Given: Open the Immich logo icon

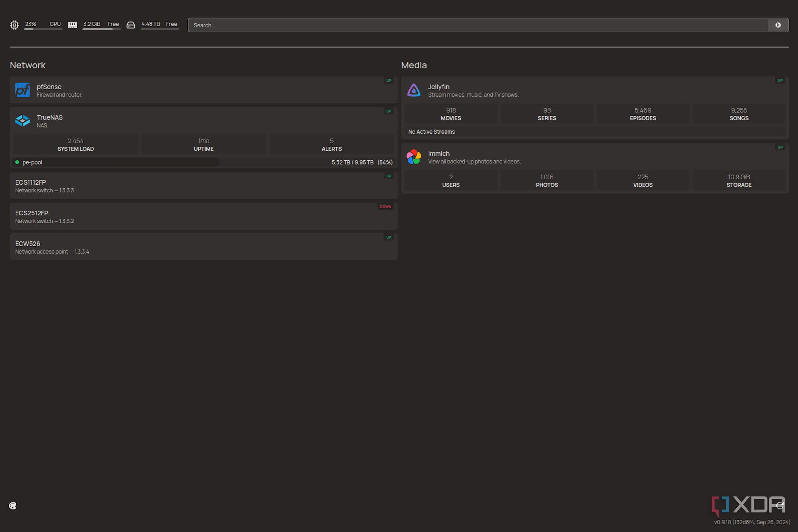Looking at the screenshot, I should point(414,157).
